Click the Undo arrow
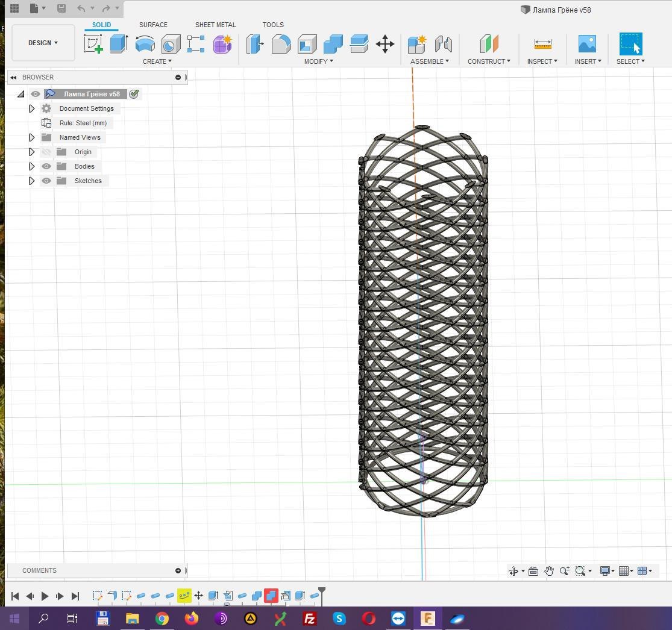The width and height of the screenshot is (672, 630). (81, 8)
